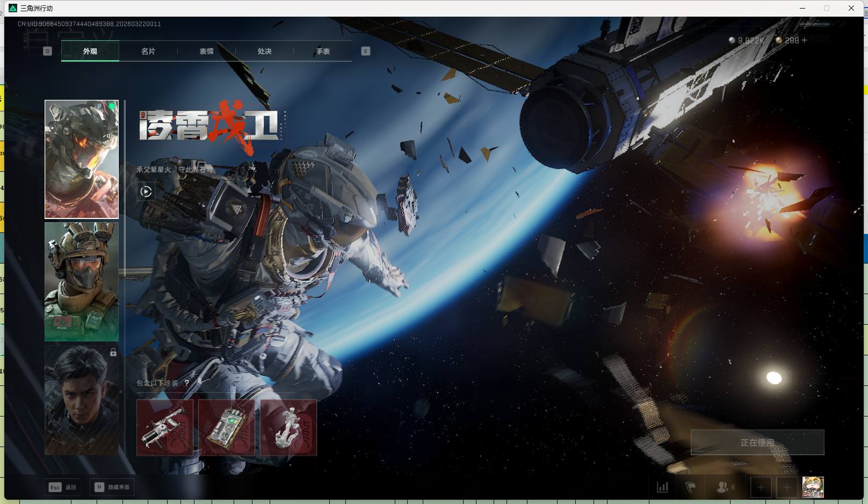The height and width of the screenshot is (504, 868).
Task: Click the 298 gold currency amount
Action: pos(792,40)
